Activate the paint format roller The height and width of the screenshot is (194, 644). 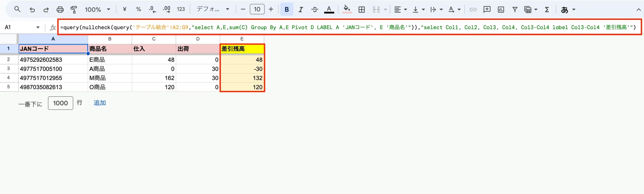coord(74,10)
